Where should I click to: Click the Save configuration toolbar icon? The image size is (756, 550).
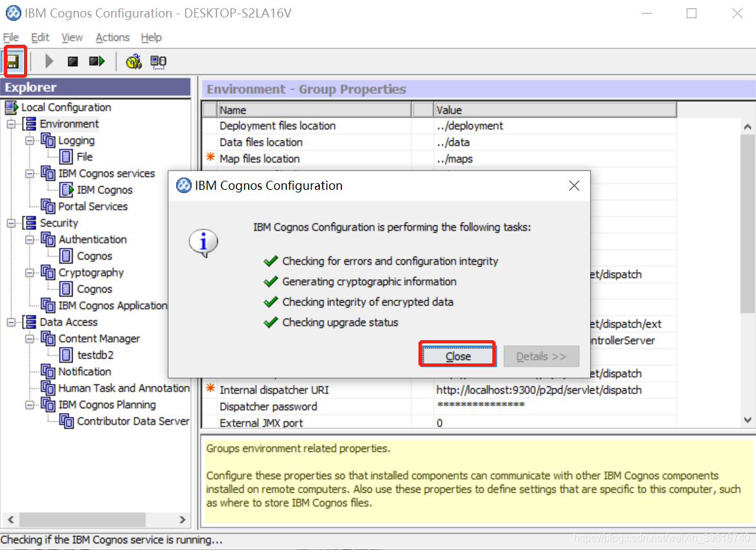point(13,61)
